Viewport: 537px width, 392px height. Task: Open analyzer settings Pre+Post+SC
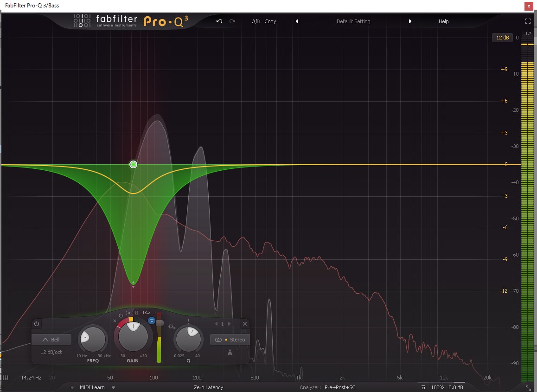tap(340, 387)
